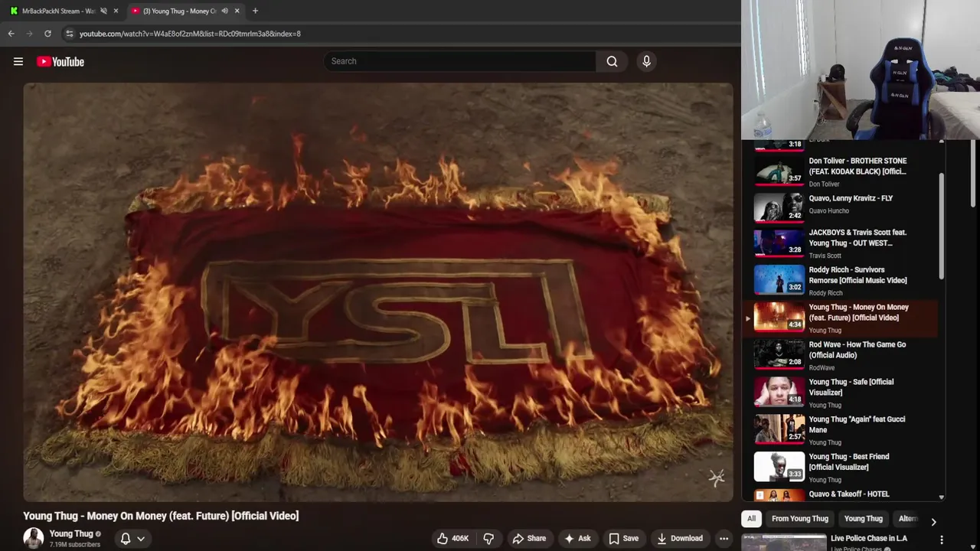Image resolution: width=980 pixels, height=551 pixels.
Task: Open a new browser tab
Action: coord(255,11)
